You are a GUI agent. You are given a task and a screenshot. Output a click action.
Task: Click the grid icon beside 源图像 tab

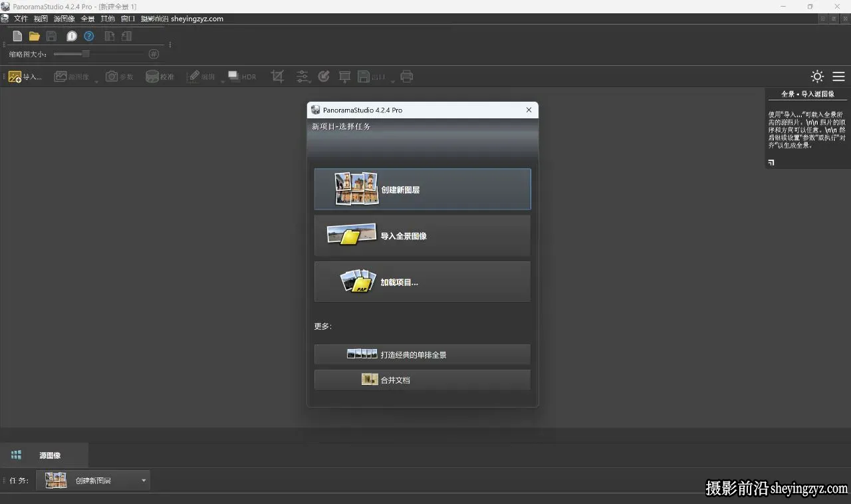pyautogui.click(x=16, y=455)
